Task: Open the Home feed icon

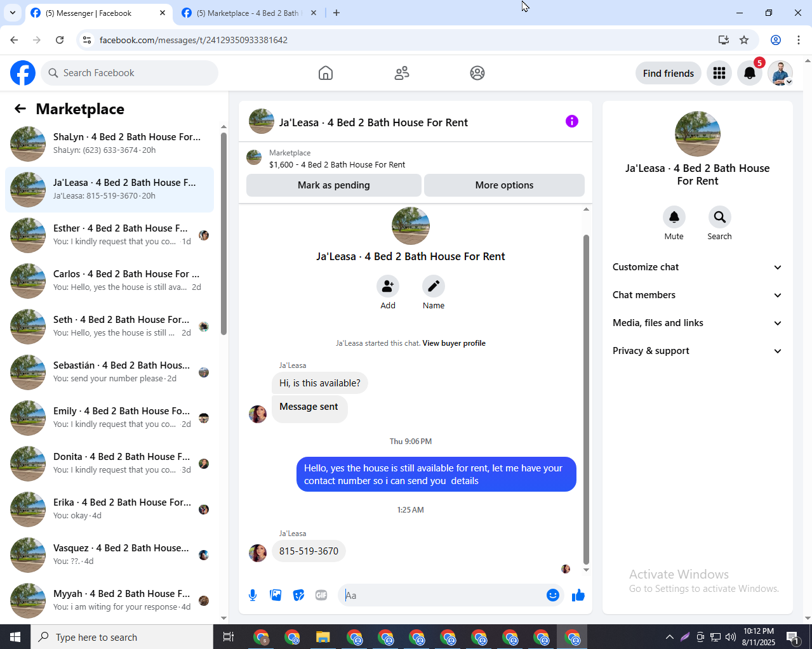Action: click(x=326, y=73)
